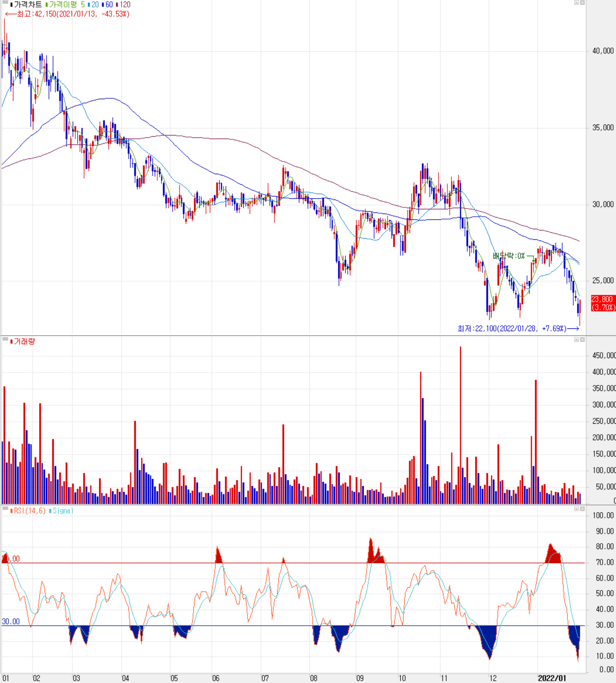This screenshot has height=683, width=616.
Task: Maximize the RSI indicator panel
Action: click(x=576, y=509)
